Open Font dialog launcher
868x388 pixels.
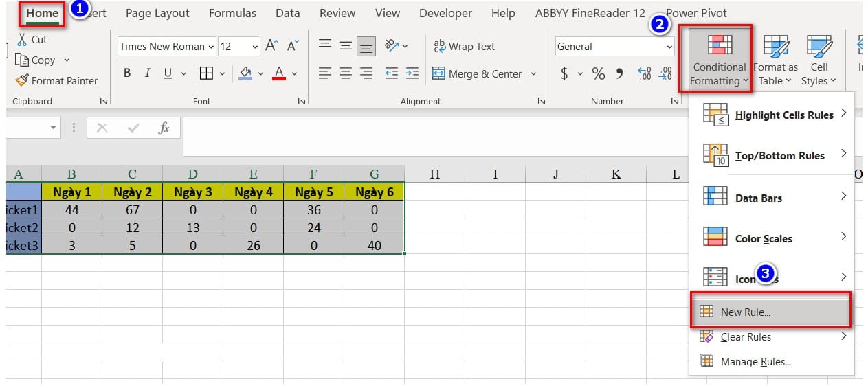pyautogui.click(x=302, y=101)
